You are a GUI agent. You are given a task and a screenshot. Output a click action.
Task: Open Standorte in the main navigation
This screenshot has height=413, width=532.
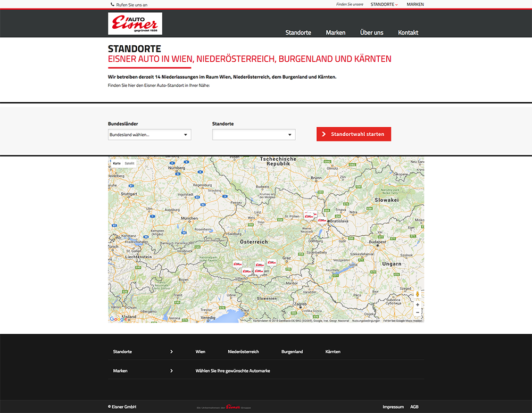[x=298, y=32]
